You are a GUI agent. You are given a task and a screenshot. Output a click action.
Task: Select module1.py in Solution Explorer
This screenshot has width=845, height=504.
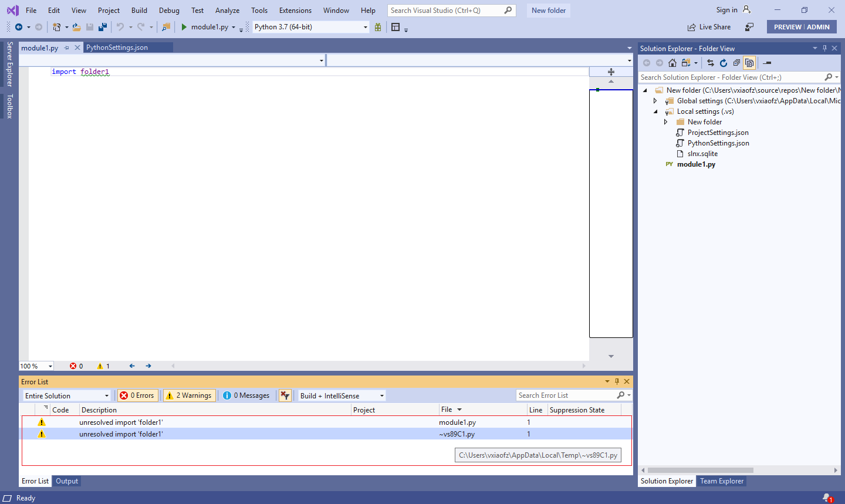pos(695,164)
